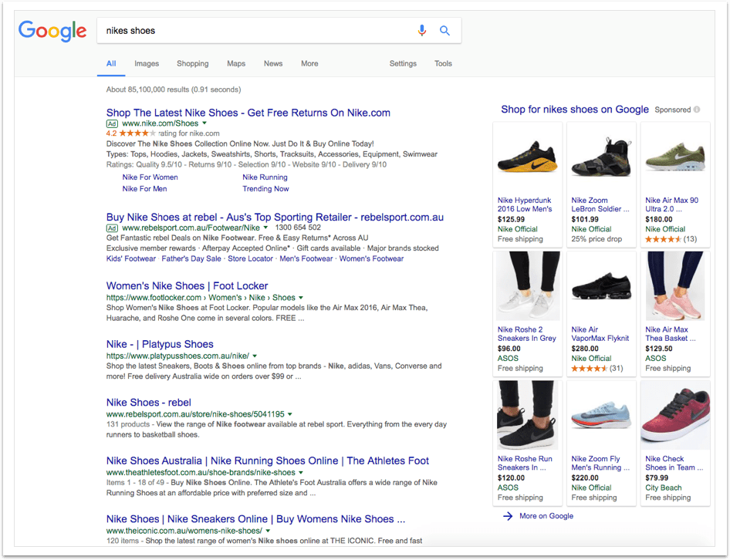Click Nike Air VaporMax Flyknit shoe image
The image size is (730, 560).
[x=601, y=285]
